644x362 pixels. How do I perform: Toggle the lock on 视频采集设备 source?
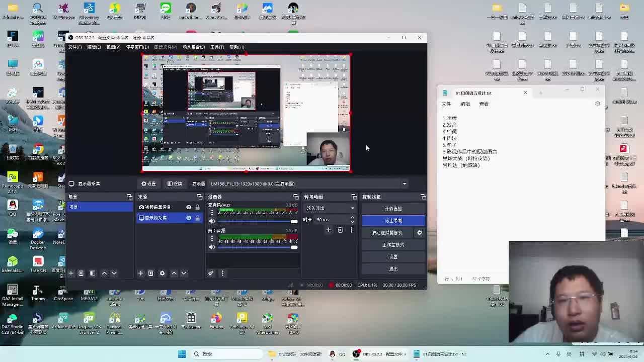pyautogui.click(x=197, y=207)
